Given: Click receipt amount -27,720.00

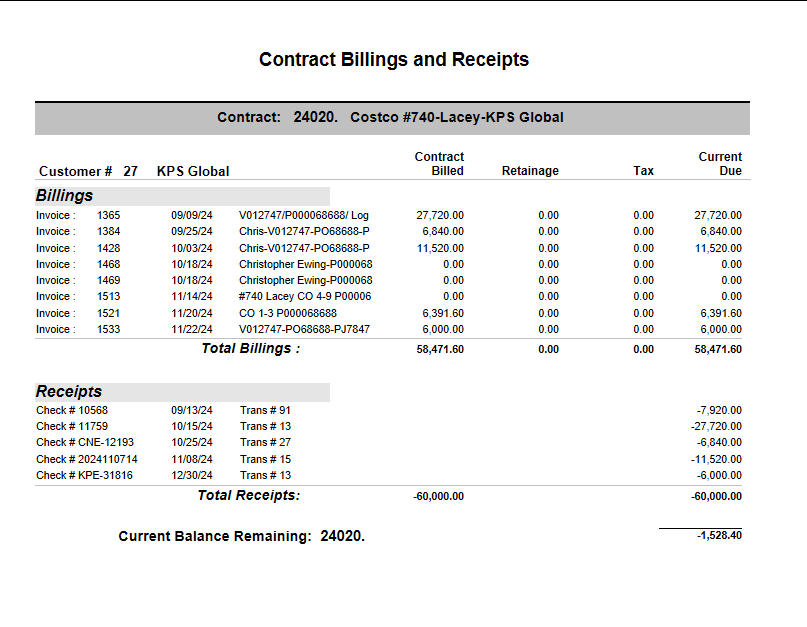Looking at the screenshot, I should (x=716, y=426).
